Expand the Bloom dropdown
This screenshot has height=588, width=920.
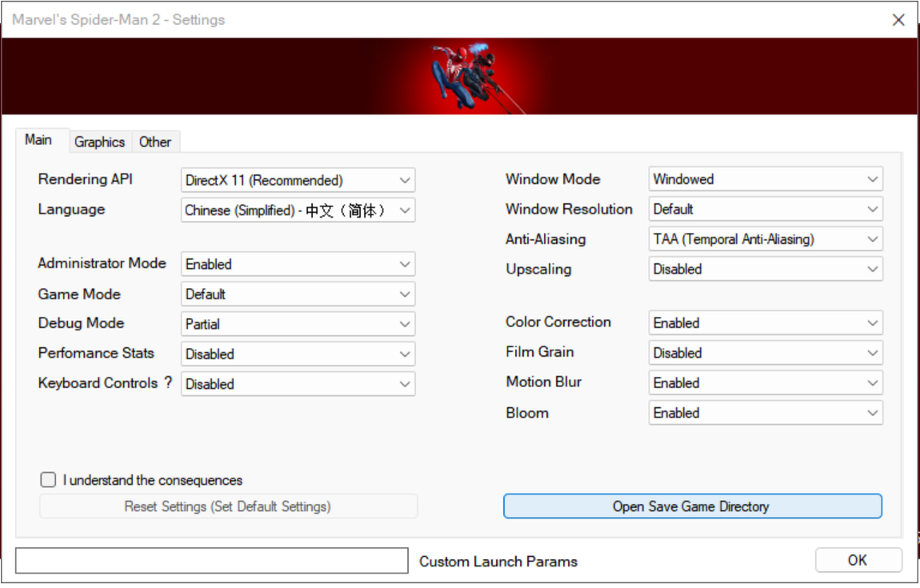point(766,413)
